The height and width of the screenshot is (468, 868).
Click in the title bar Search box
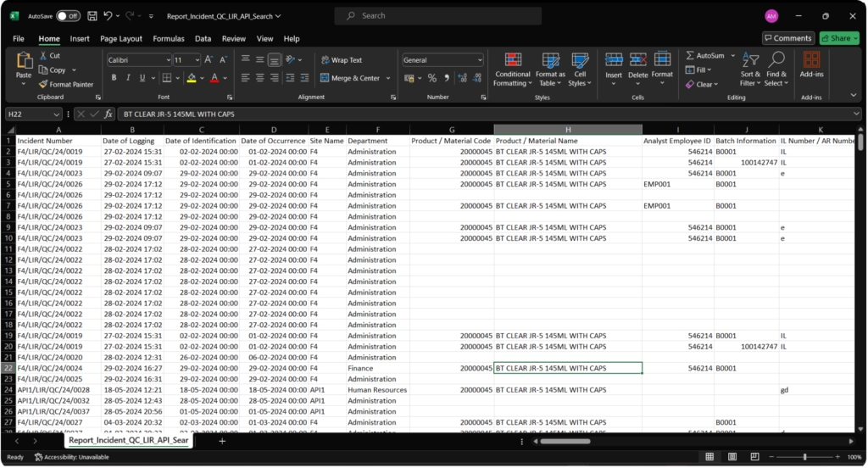click(x=438, y=16)
